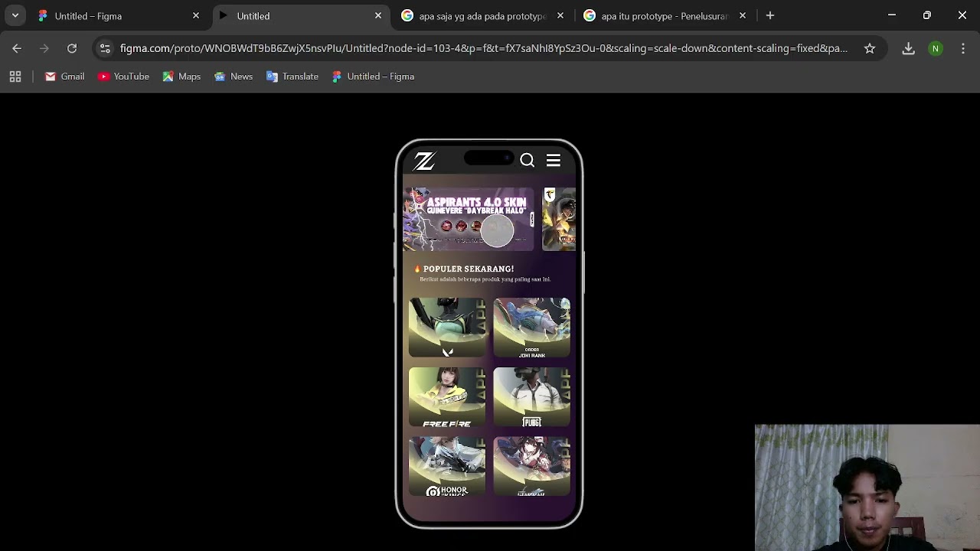Open the Aspirants 4.0 Skin banner
The height and width of the screenshot is (551, 980).
469,219
